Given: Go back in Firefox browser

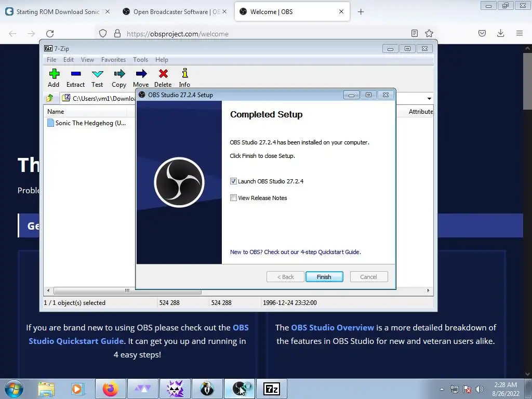Looking at the screenshot, I should 12,34.
